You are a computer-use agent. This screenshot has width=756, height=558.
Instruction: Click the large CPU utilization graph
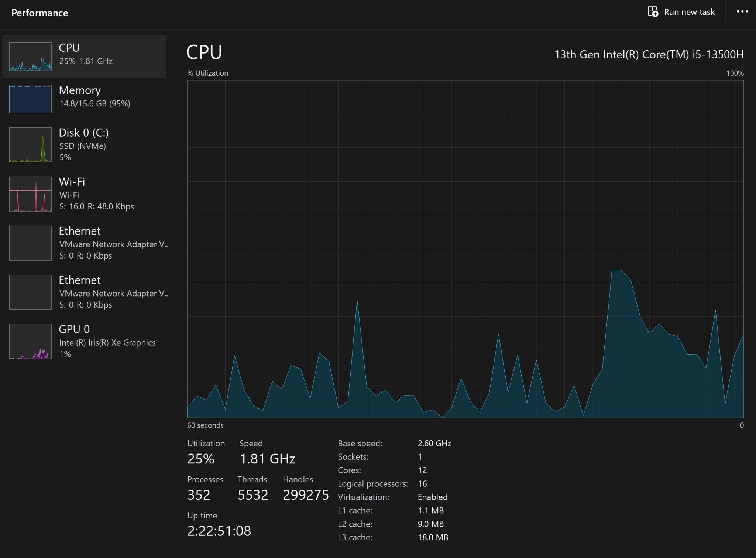465,249
